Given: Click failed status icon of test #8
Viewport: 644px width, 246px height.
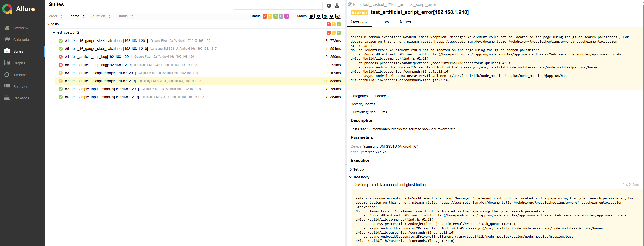Looking at the screenshot, I should (61, 65).
